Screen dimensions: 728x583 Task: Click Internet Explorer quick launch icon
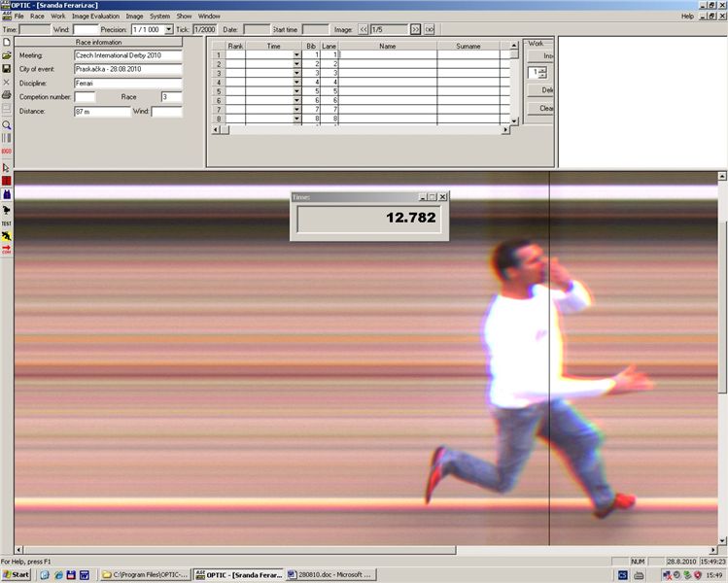(58, 574)
